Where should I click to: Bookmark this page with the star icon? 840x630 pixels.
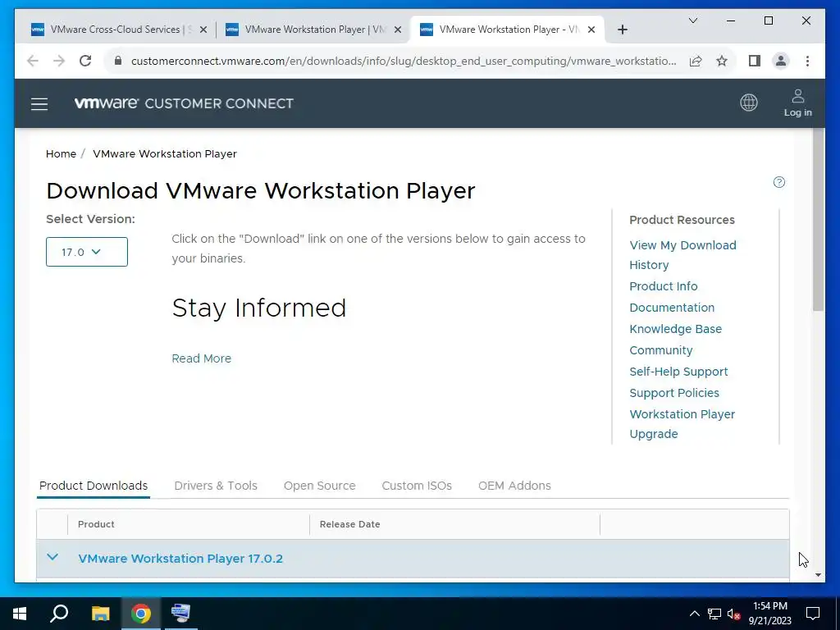click(722, 61)
